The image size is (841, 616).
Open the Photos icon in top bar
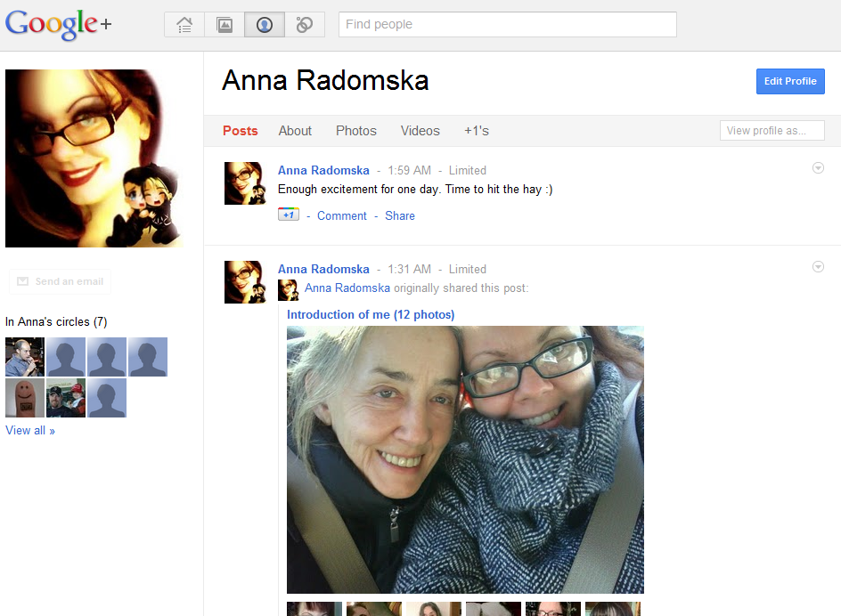[x=225, y=25]
